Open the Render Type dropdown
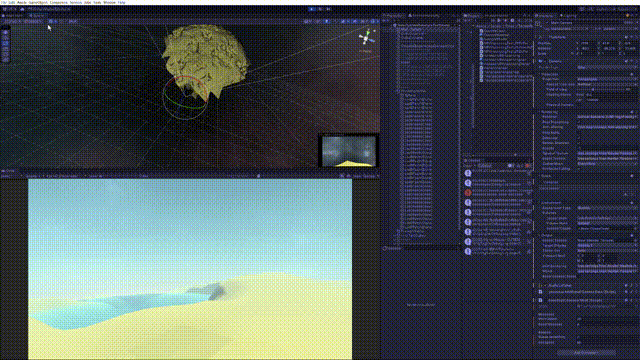The height and width of the screenshot is (360, 640). pos(608,67)
